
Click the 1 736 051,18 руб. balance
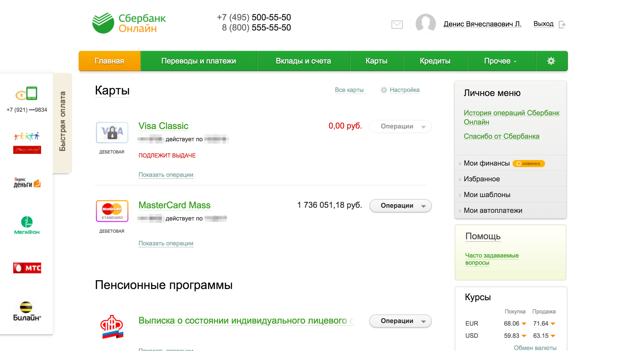(329, 205)
